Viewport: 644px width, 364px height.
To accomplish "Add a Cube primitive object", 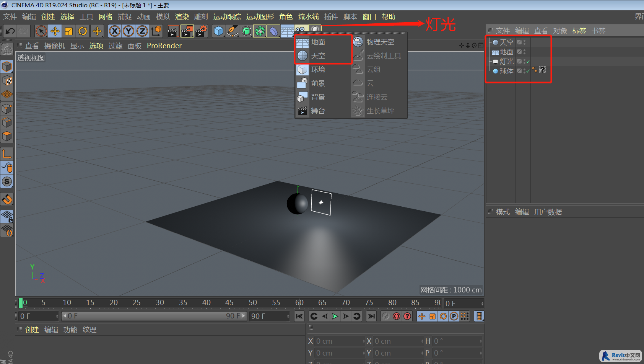I will pos(218,31).
